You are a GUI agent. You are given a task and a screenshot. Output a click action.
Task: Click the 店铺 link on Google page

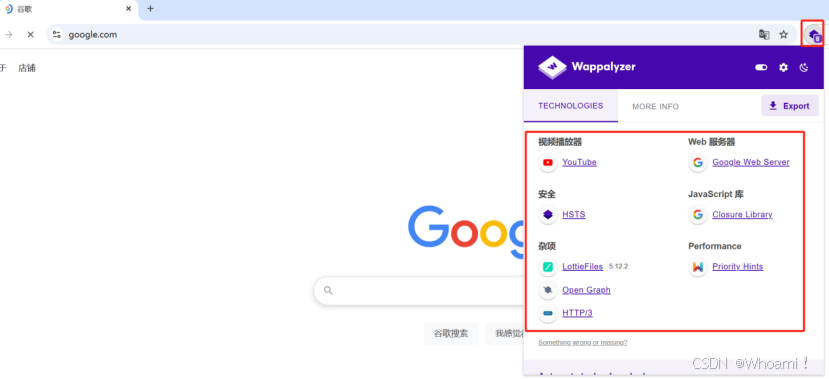pyautogui.click(x=26, y=68)
